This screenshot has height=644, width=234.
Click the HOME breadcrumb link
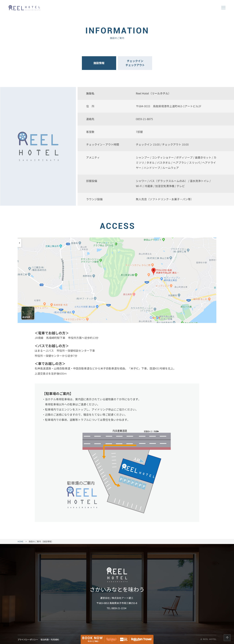20,541
